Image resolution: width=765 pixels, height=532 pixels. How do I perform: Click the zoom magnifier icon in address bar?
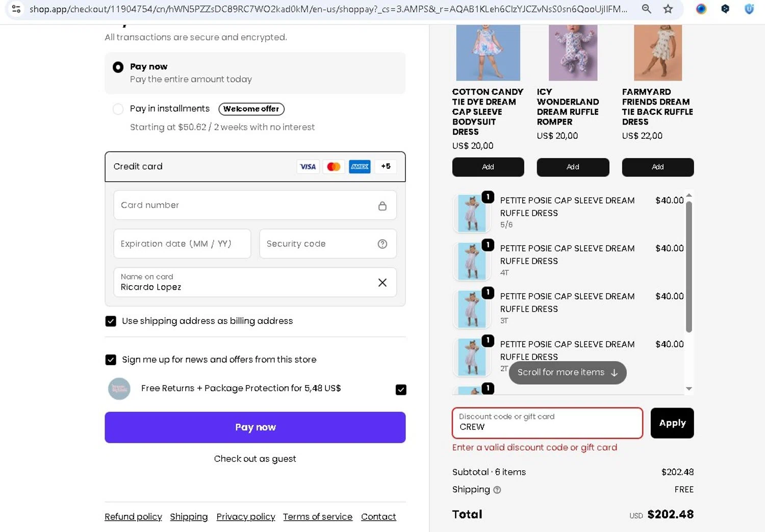point(646,9)
